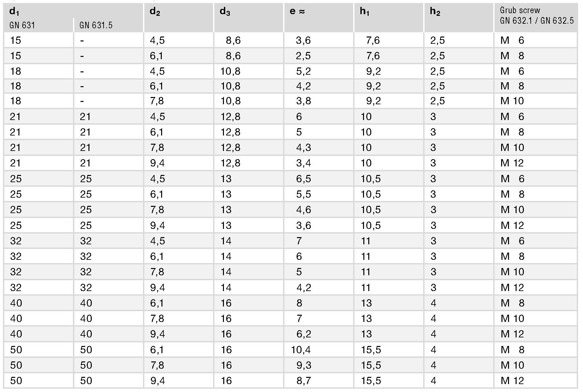Click the cell showing 6,2

[304, 334]
